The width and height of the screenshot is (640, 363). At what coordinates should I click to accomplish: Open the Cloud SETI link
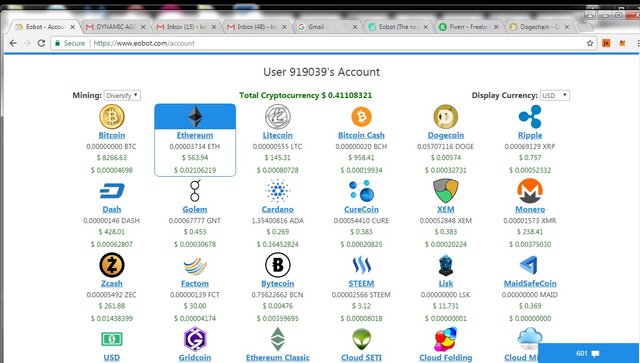click(x=361, y=357)
